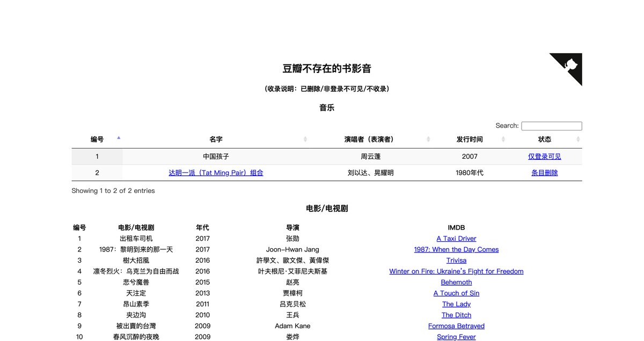Select director 娄烨 cell
This screenshot has width=644, height=341.
(292, 337)
